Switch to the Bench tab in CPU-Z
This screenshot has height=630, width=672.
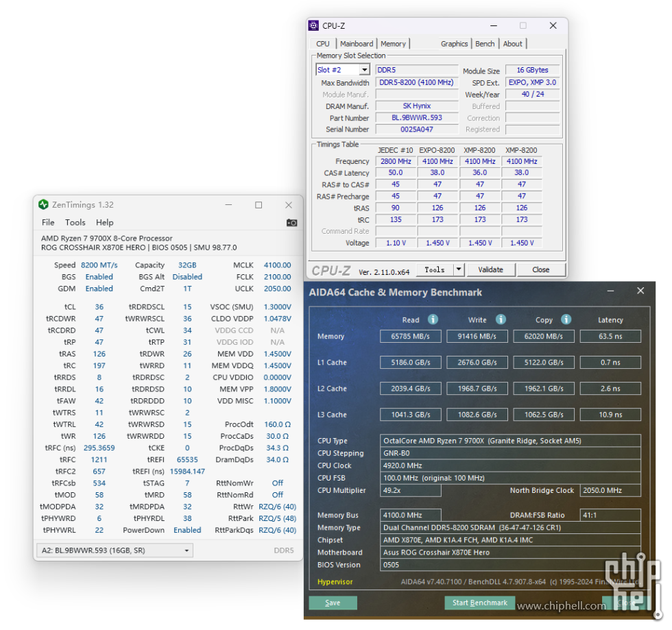click(485, 44)
